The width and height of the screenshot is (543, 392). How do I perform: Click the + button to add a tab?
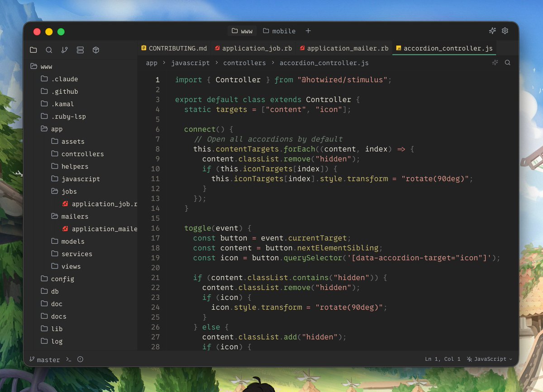(308, 31)
